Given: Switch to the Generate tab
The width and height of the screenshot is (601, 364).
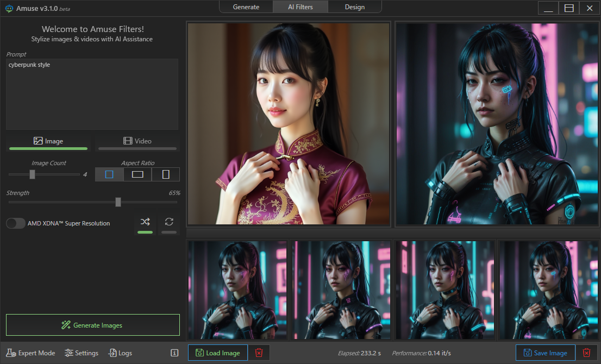Looking at the screenshot, I should (246, 7).
